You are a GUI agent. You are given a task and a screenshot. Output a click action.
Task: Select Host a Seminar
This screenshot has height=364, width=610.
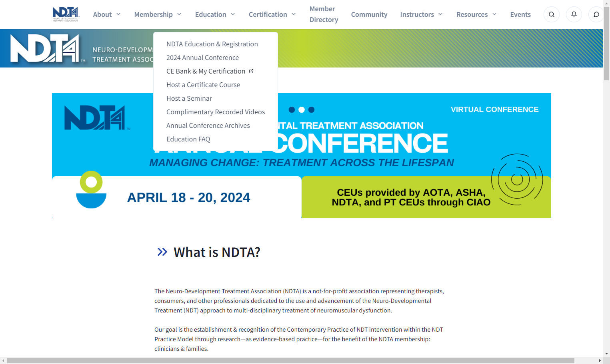click(189, 98)
